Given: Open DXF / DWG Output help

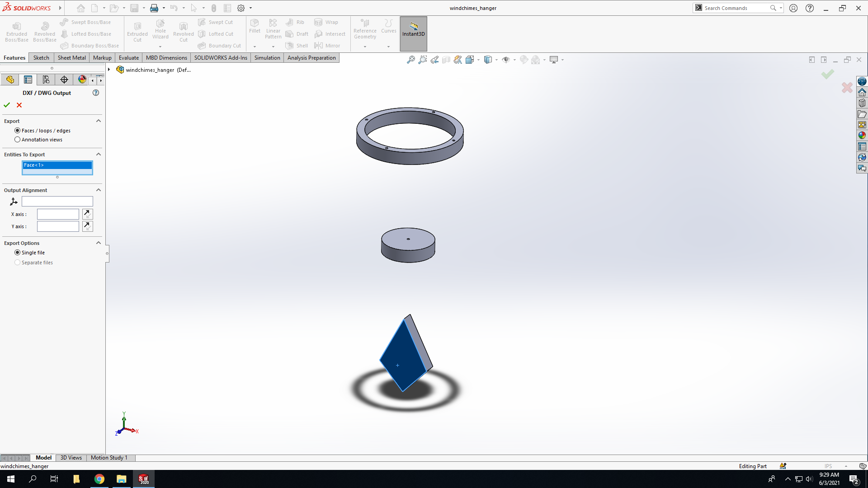Looking at the screenshot, I should click(x=96, y=93).
